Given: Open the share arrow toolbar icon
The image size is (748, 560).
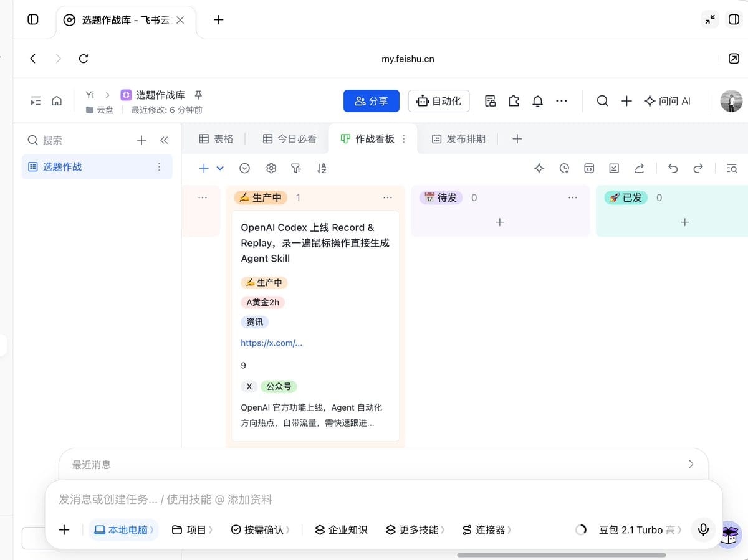Looking at the screenshot, I should coord(639,168).
